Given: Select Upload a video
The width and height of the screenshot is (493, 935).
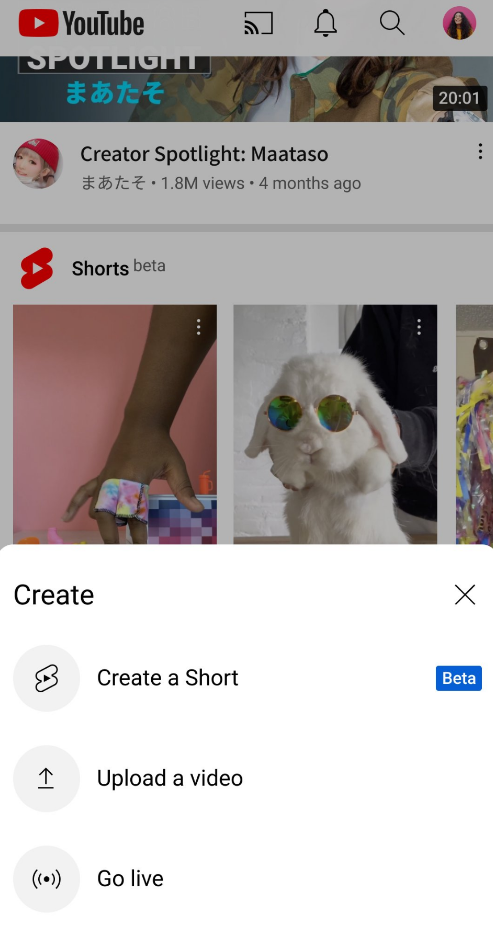Looking at the screenshot, I should 246,778.
